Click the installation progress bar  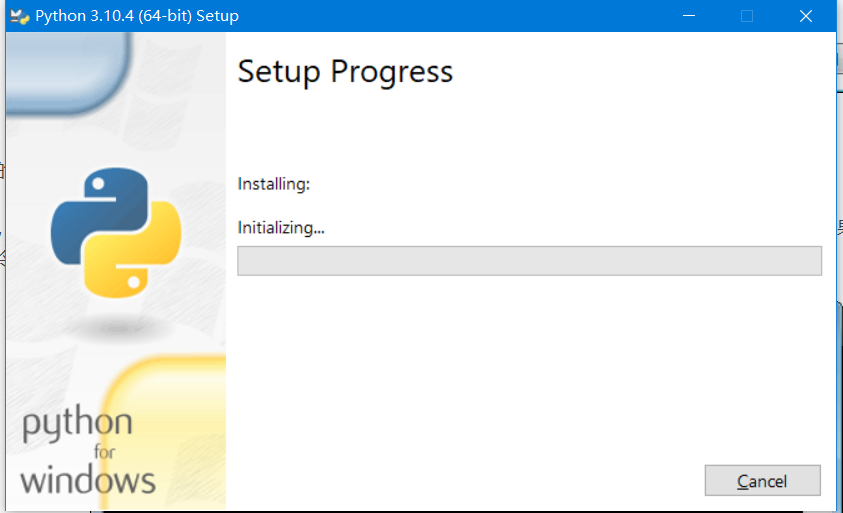(529, 261)
